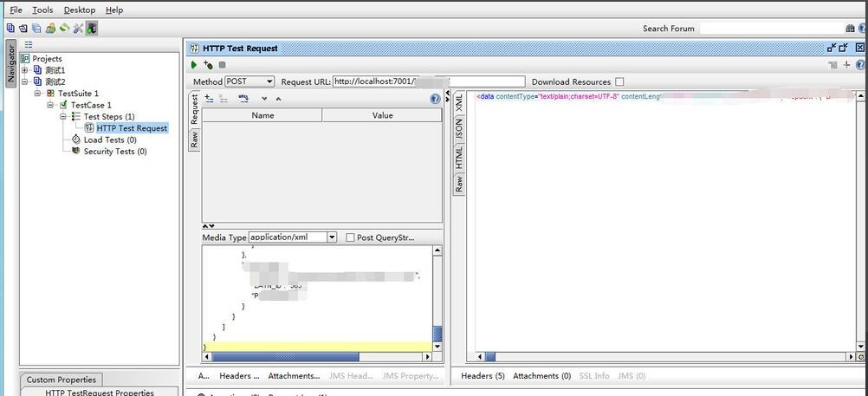The width and height of the screenshot is (868, 396).
Task: Enable the Download Resources checkbox
Action: pos(619,82)
